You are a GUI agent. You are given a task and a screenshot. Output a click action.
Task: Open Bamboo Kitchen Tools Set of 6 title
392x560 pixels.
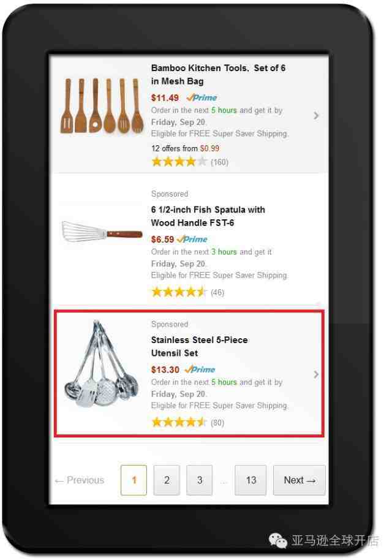218,74
